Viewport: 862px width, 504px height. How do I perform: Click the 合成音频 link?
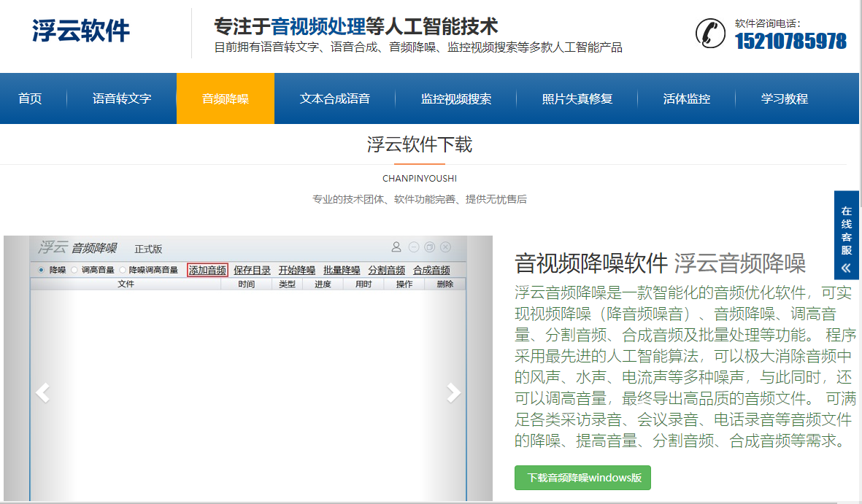(431, 270)
